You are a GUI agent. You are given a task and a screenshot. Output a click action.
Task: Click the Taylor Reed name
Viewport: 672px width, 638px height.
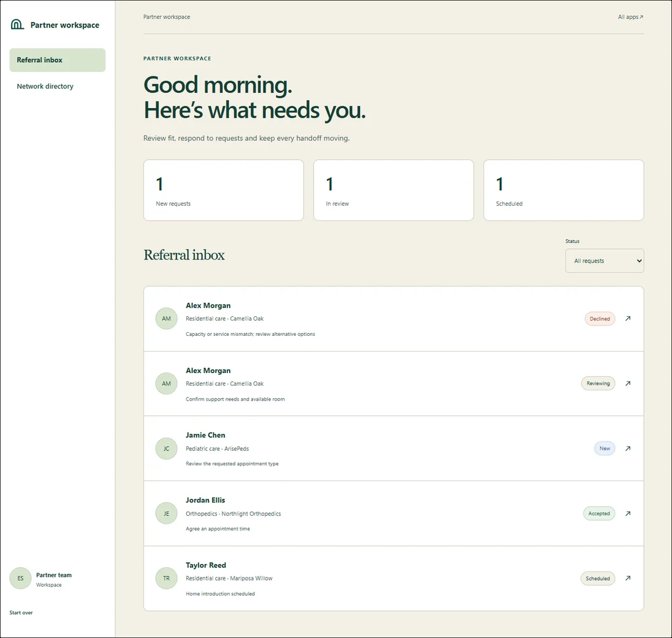[x=206, y=565]
